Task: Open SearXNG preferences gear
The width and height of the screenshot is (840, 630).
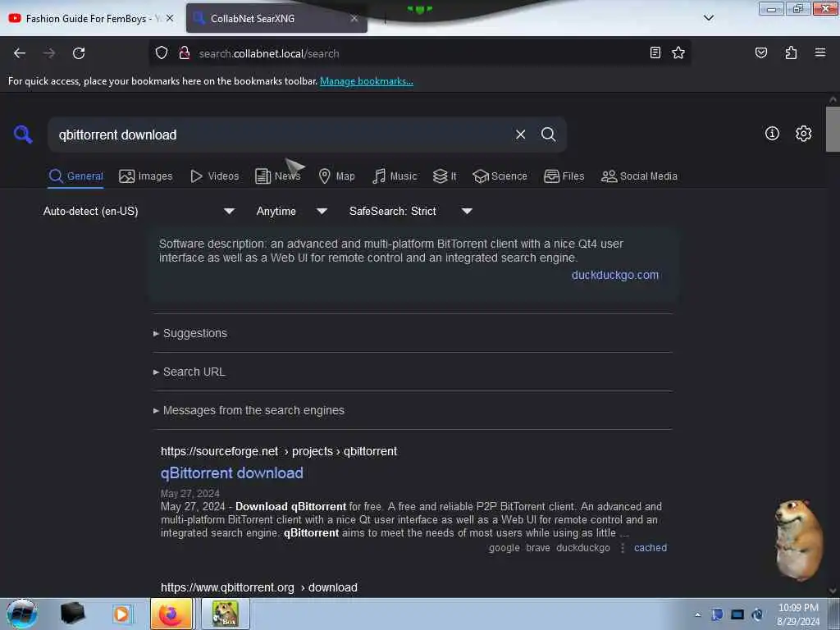Action: (x=803, y=134)
